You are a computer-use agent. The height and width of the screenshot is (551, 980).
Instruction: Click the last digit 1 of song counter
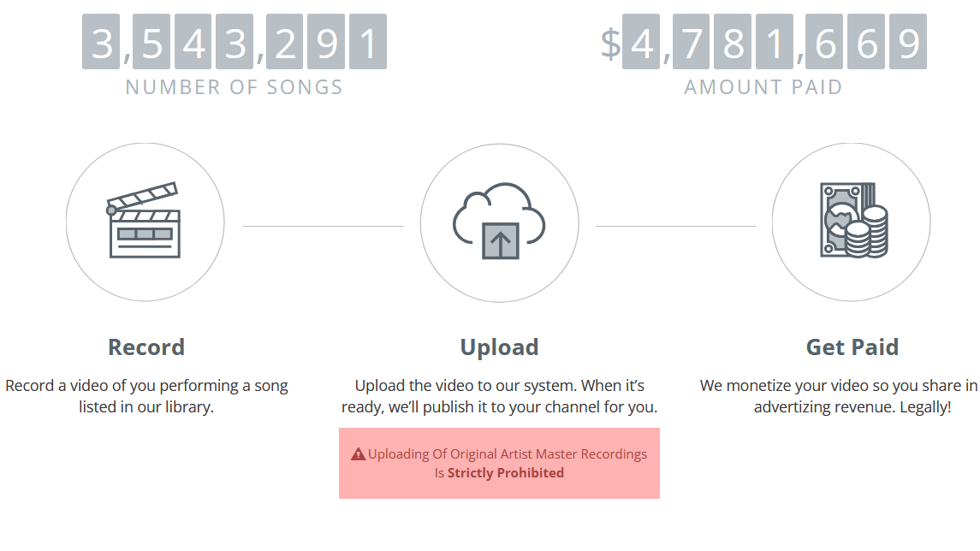click(368, 41)
